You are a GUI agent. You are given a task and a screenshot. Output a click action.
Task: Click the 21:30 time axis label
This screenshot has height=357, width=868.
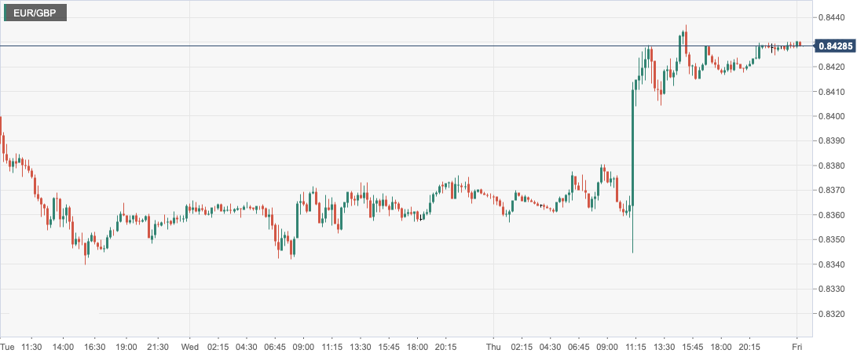pos(158,347)
